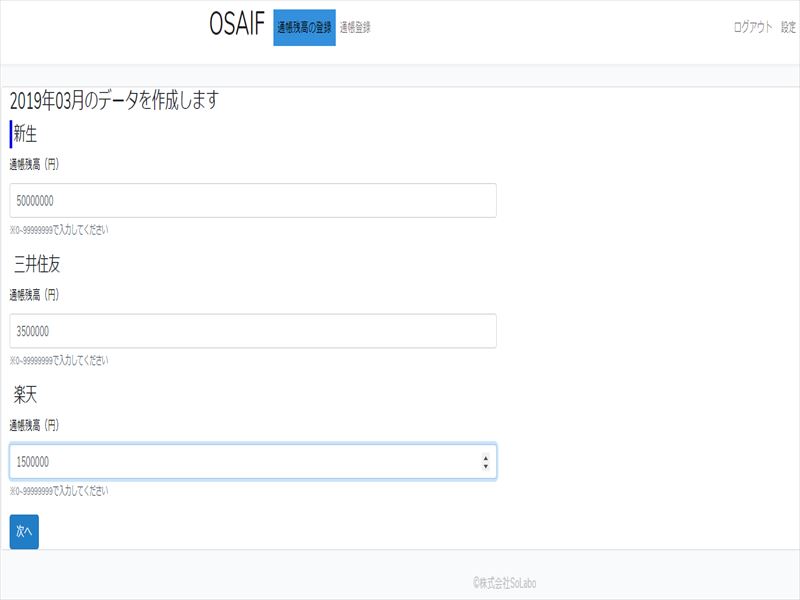Increase the 楽天 balance with the up stepper arrow
The height and width of the screenshot is (600, 800).
coord(485,458)
